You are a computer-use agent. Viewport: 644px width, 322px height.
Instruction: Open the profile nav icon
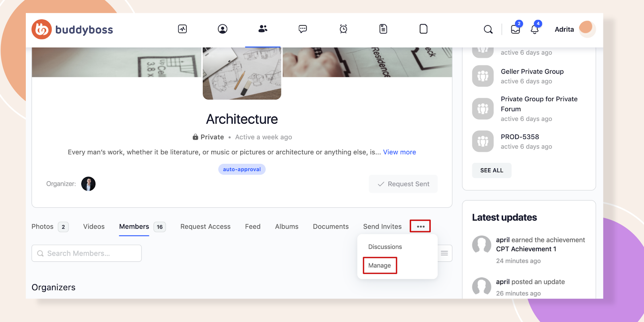pyautogui.click(x=223, y=29)
